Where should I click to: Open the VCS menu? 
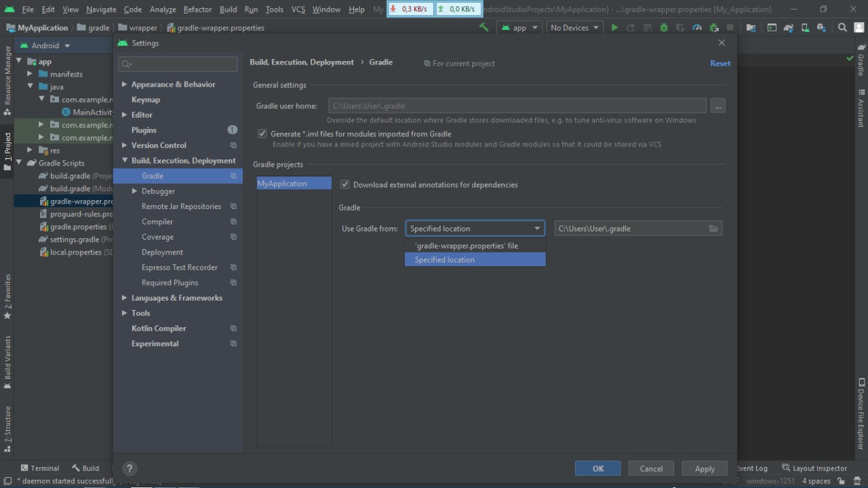298,10
